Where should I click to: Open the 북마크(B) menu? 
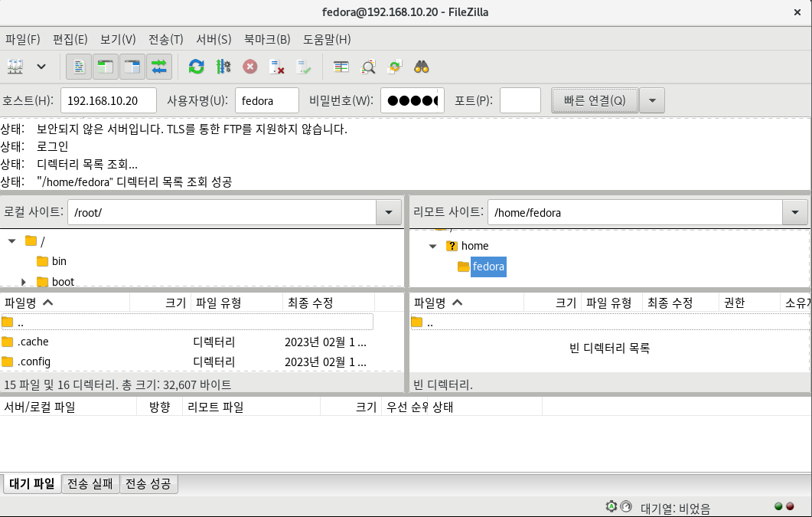267,39
